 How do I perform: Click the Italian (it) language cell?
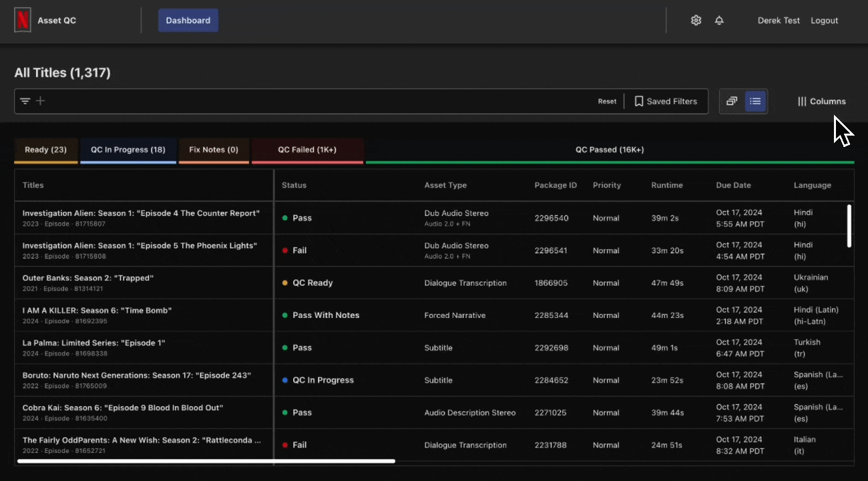(x=805, y=445)
